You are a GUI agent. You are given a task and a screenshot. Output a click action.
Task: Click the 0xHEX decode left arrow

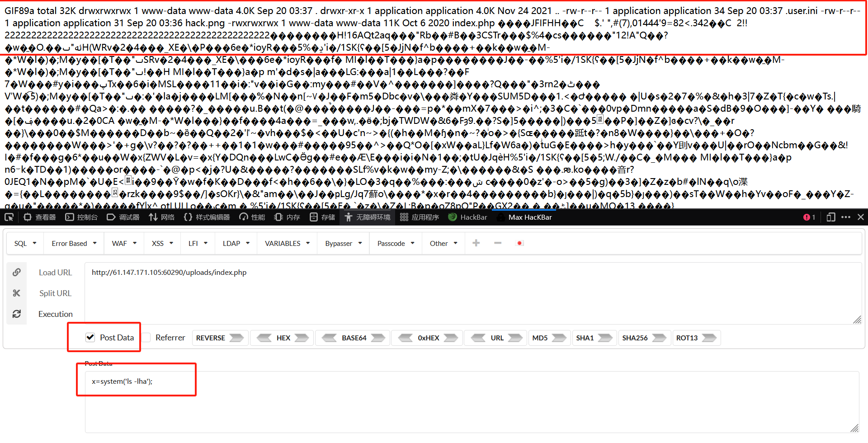pyautogui.click(x=406, y=338)
